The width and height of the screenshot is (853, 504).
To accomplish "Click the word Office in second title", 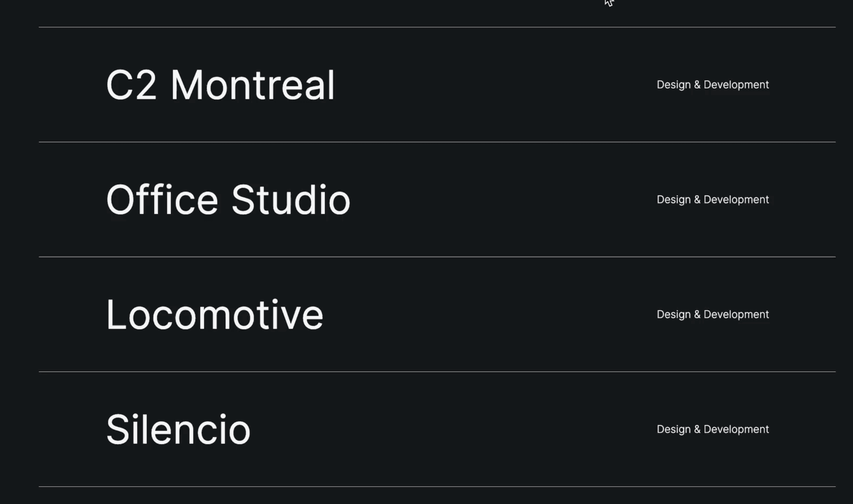I will [x=162, y=200].
